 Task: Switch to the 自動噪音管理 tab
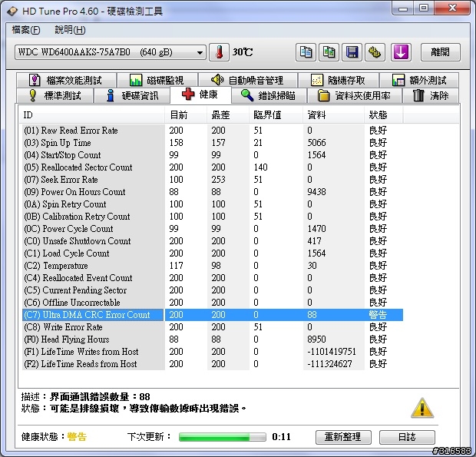click(x=248, y=80)
